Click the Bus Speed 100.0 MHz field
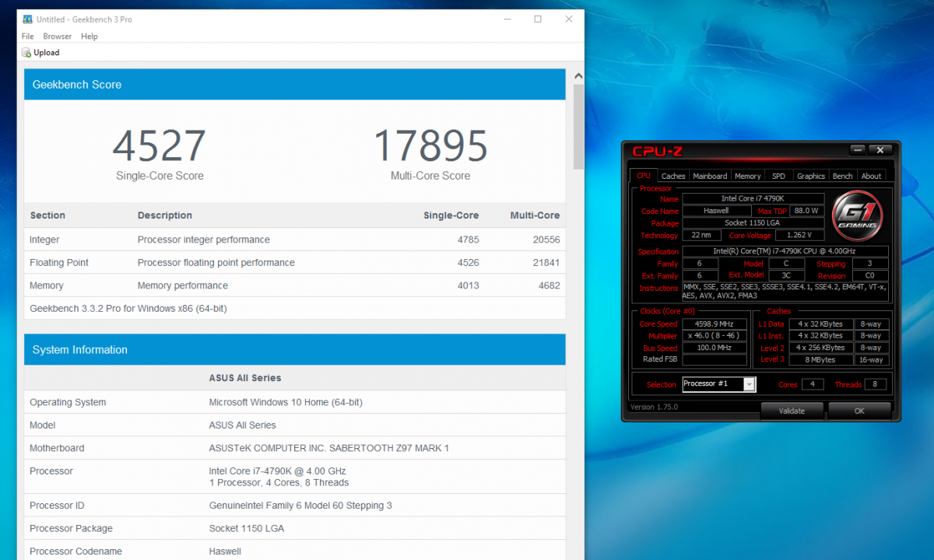 tap(715, 348)
